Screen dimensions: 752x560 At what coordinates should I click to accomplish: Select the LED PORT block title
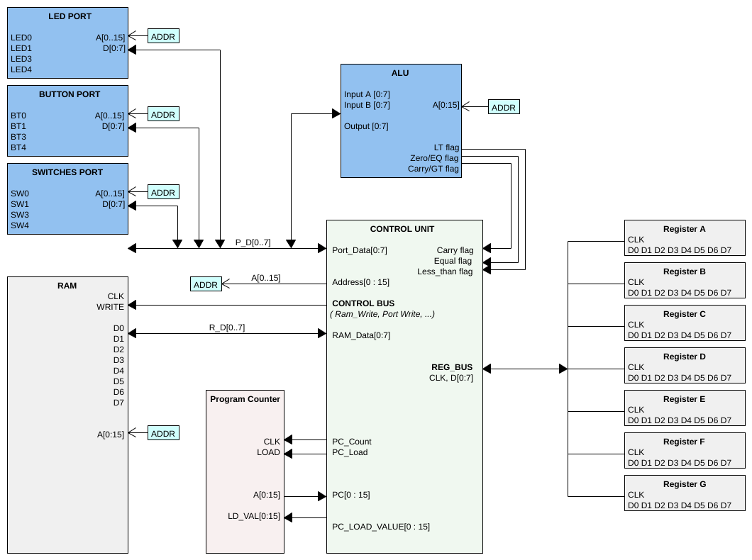click(70, 16)
